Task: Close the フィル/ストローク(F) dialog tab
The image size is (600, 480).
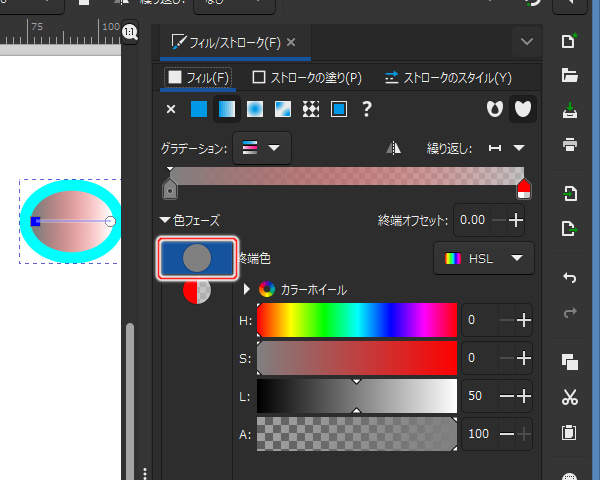Action: click(x=291, y=42)
